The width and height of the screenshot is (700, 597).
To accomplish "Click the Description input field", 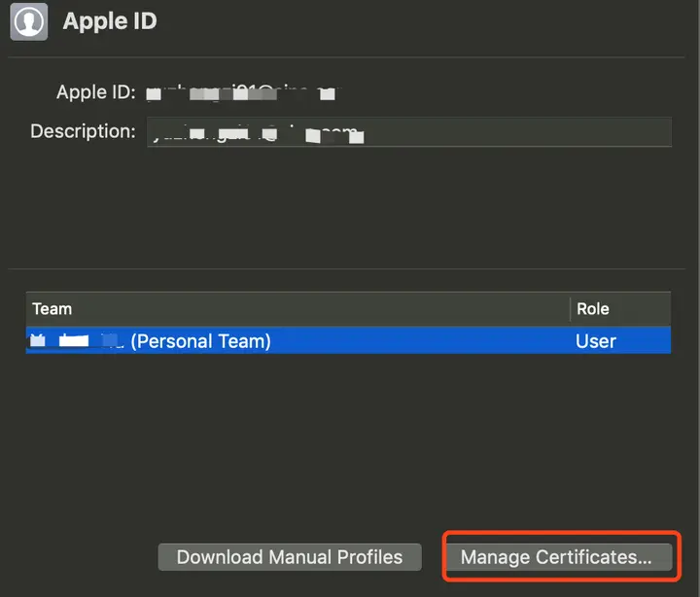I will click(409, 131).
